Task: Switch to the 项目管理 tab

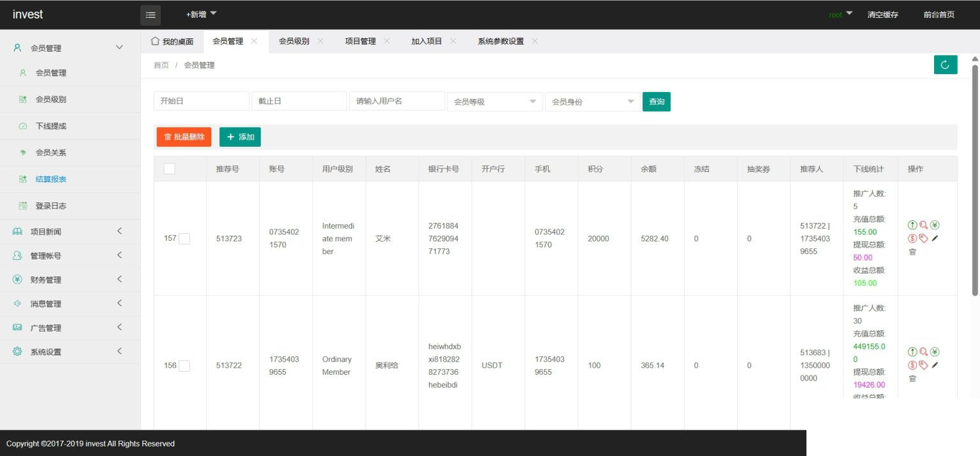Action: click(x=360, y=41)
